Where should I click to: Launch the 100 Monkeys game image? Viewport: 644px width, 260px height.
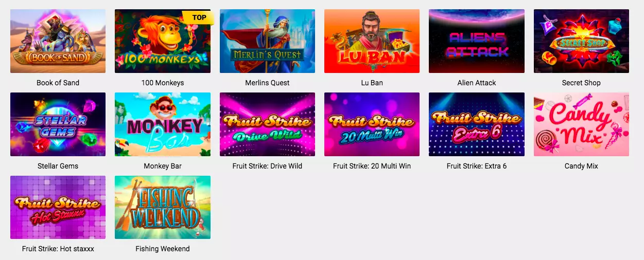point(163,41)
